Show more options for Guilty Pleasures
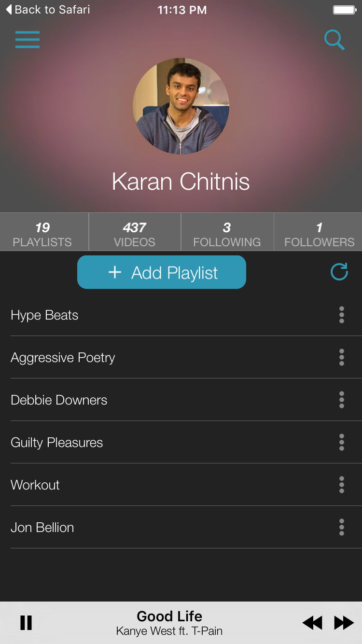 pyautogui.click(x=342, y=442)
